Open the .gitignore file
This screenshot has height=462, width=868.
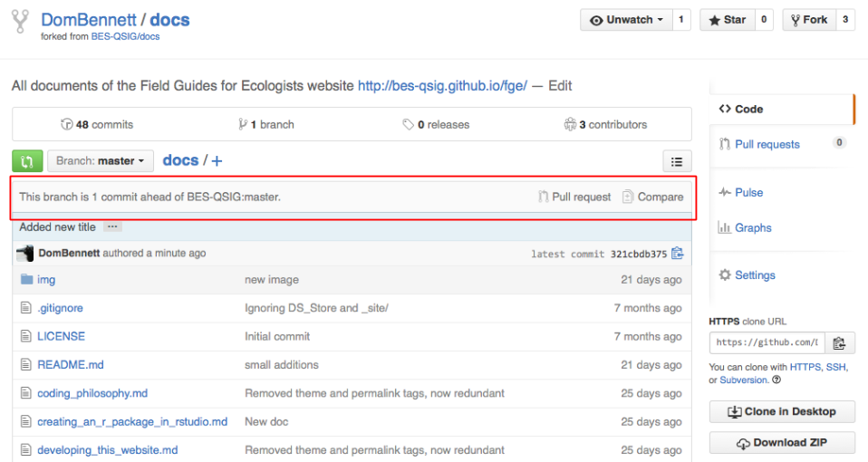pyautogui.click(x=60, y=308)
